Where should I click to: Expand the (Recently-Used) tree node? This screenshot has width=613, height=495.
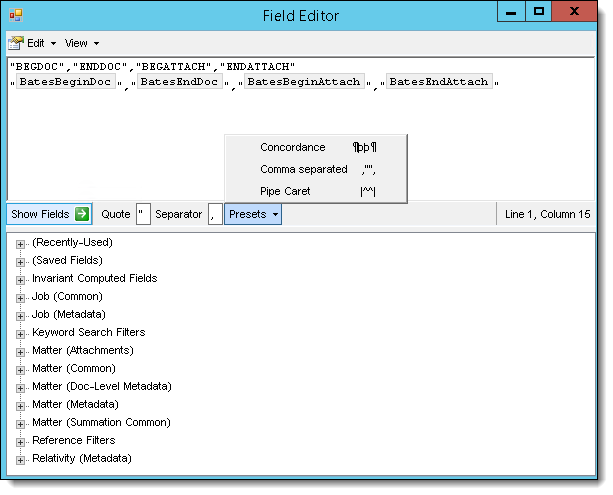(20, 244)
